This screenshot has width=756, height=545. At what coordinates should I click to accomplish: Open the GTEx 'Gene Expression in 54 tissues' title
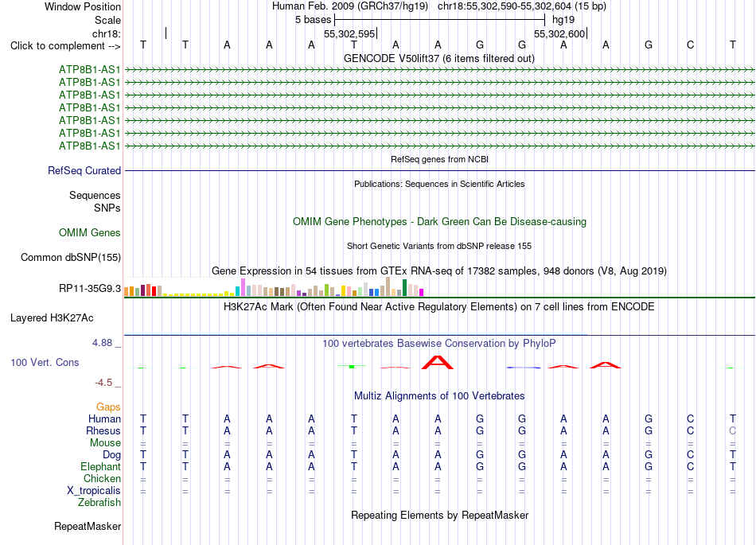438,271
